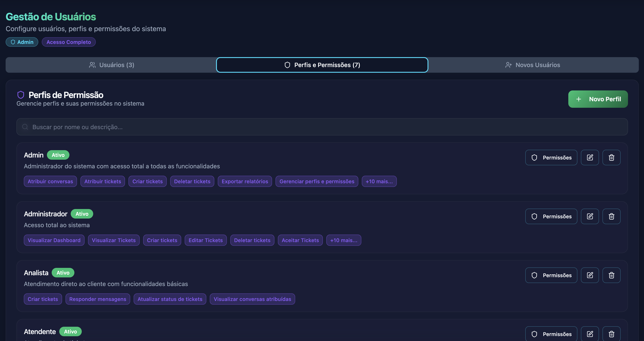
Task: Delete the Admin profile via trash icon
Action: point(611,157)
